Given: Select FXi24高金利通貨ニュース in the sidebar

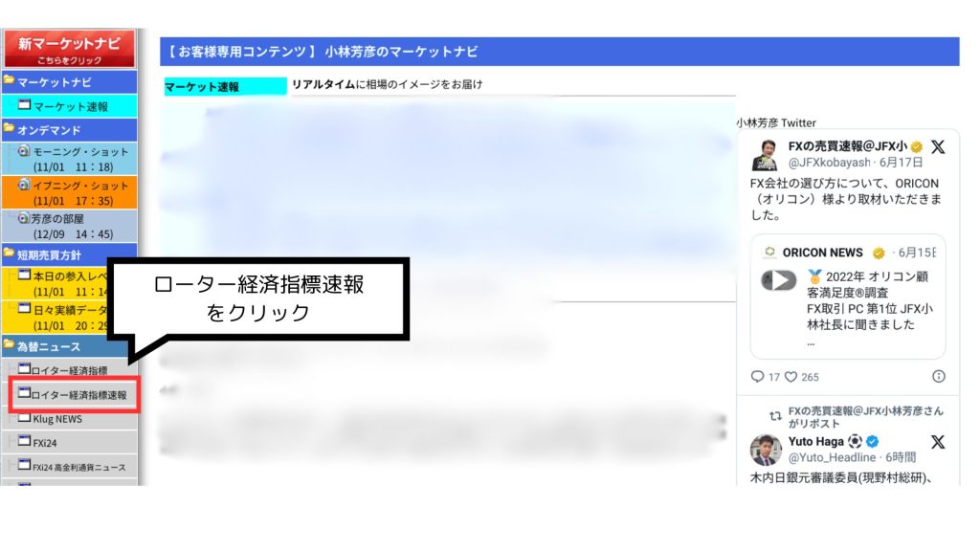Looking at the screenshot, I should tap(75, 466).
